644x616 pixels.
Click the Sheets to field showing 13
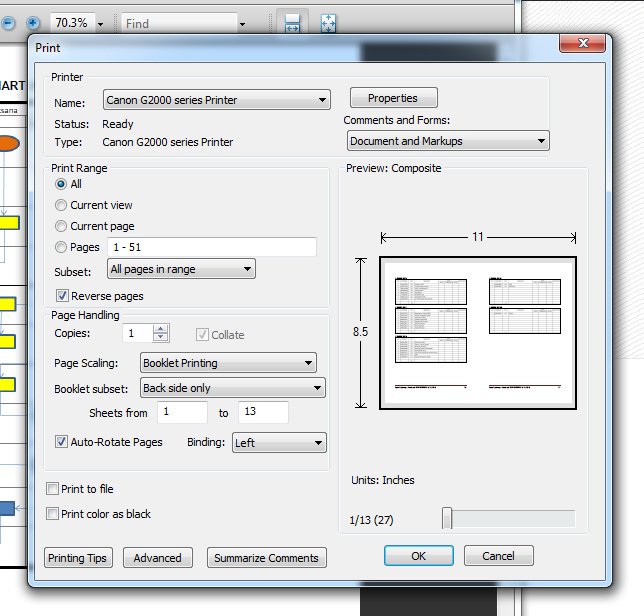tap(263, 412)
